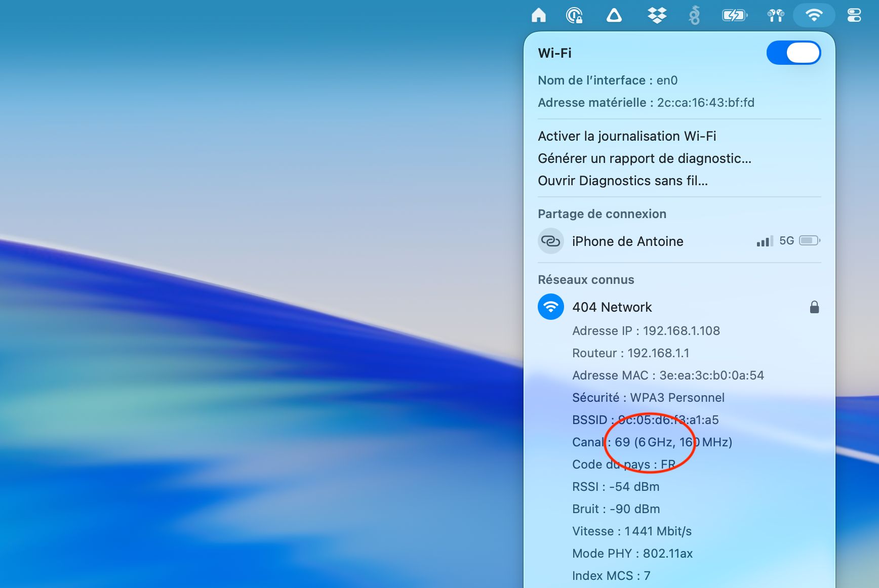Image resolution: width=879 pixels, height=588 pixels.
Task: Select the 404 Network entry
Action: [612, 307]
